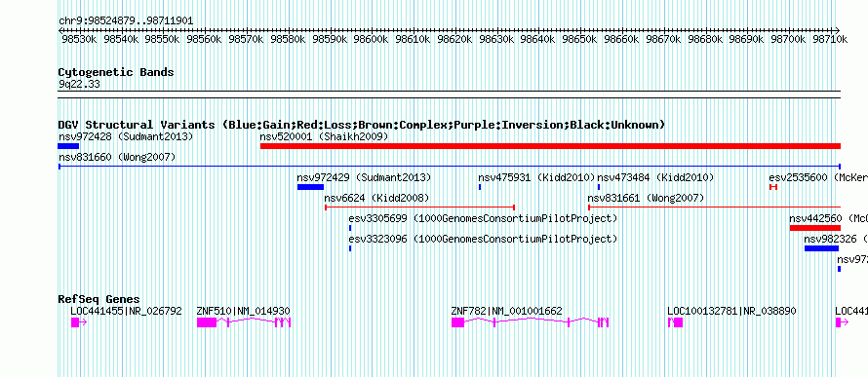The width and height of the screenshot is (868, 377).
Task: Click the nsv972428 (Sudmant2013) label
Action: tap(126, 136)
